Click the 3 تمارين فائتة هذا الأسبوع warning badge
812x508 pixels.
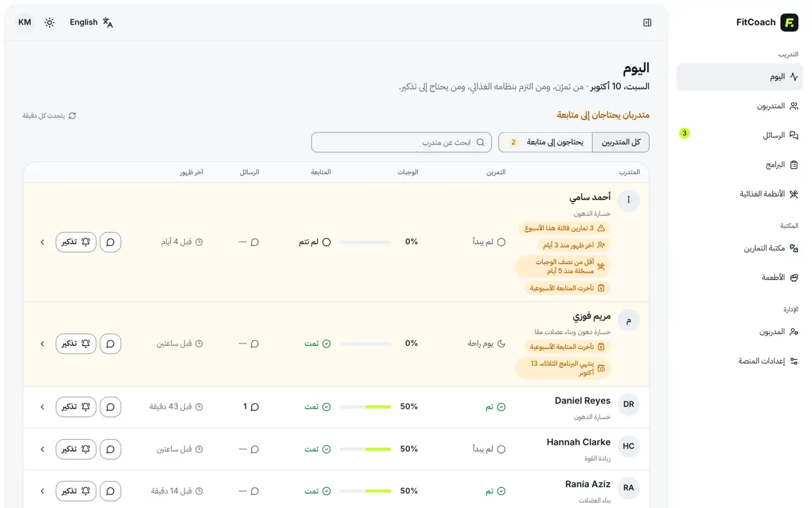click(x=564, y=228)
